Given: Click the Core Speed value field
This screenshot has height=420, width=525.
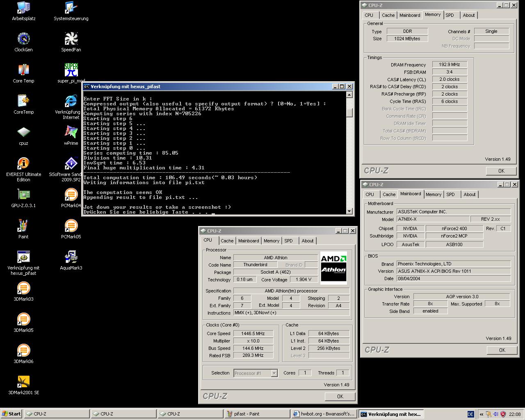Looking at the screenshot, I should pos(253,333).
